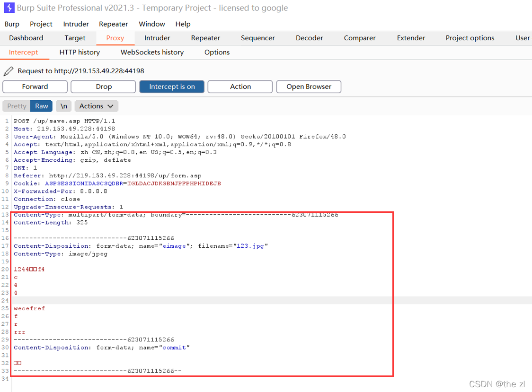Switch to the Pretty view
532x392 pixels.
pos(17,106)
